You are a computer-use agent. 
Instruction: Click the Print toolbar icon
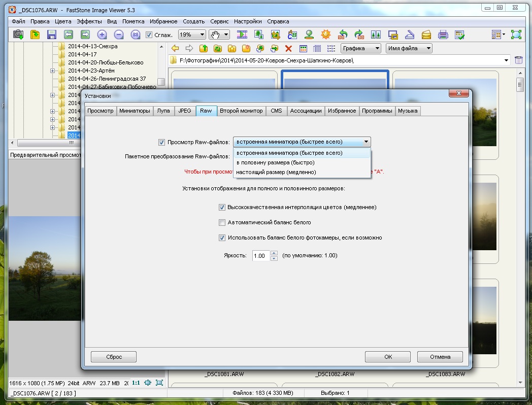(x=443, y=35)
